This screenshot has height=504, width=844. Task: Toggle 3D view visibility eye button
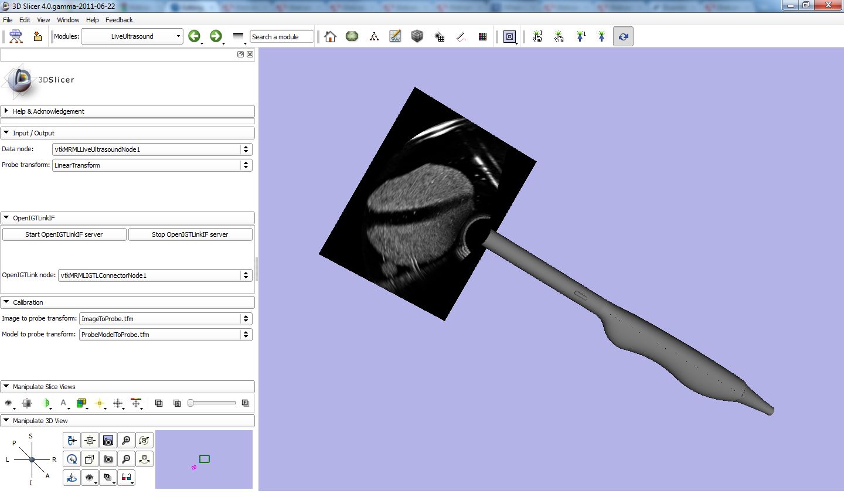pyautogui.click(x=89, y=478)
